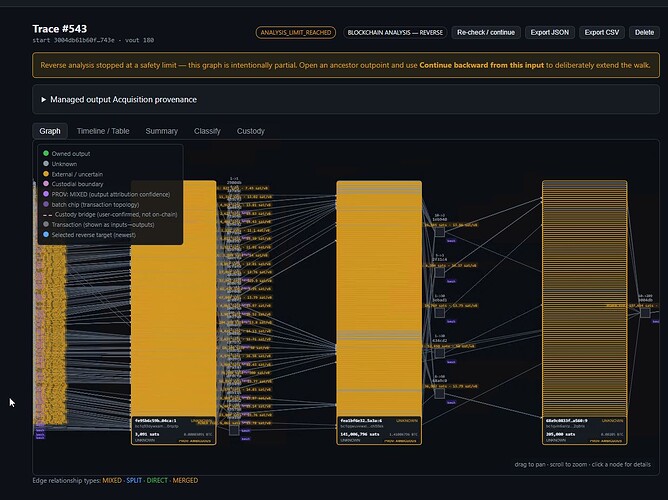The height and width of the screenshot is (500, 668).
Task: Open the Timeline / Table tab
Action: (103, 131)
